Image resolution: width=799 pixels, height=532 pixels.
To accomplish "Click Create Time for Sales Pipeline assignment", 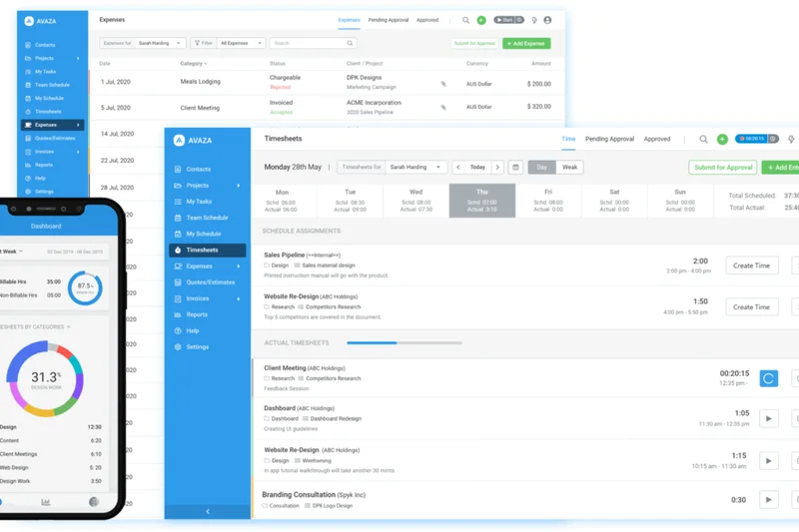I will click(751, 266).
